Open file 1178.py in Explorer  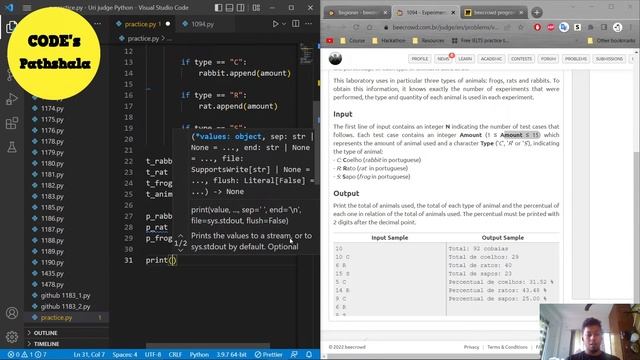tap(52, 142)
